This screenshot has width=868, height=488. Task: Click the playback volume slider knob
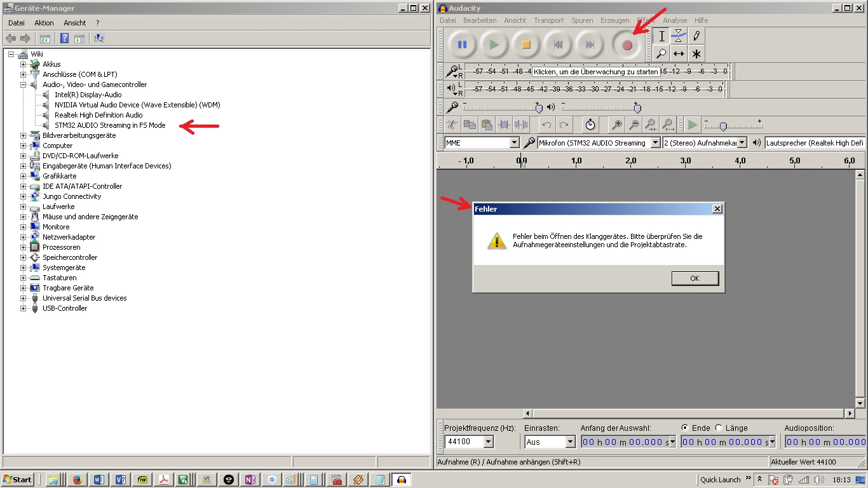tap(637, 108)
